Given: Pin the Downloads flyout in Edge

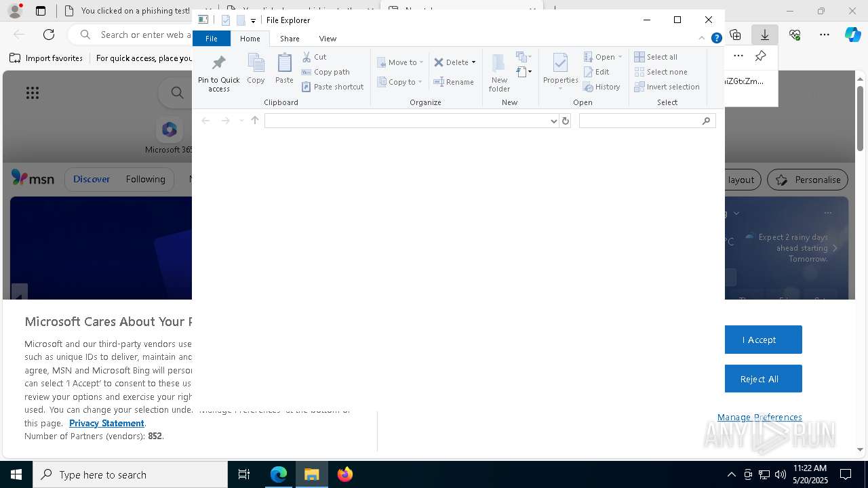Looking at the screenshot, I should click(x=761, y=56).
